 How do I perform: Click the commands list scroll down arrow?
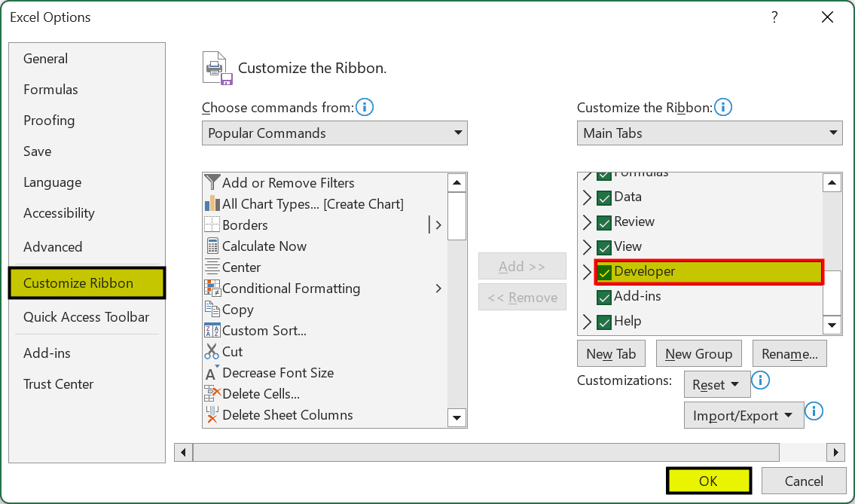click(457, 418)
